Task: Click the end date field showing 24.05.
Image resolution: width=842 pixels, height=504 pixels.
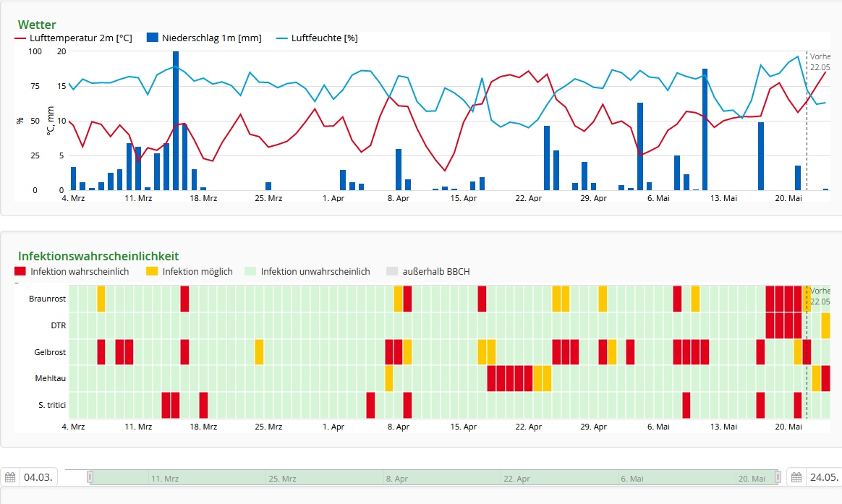Action: [825, 477]
